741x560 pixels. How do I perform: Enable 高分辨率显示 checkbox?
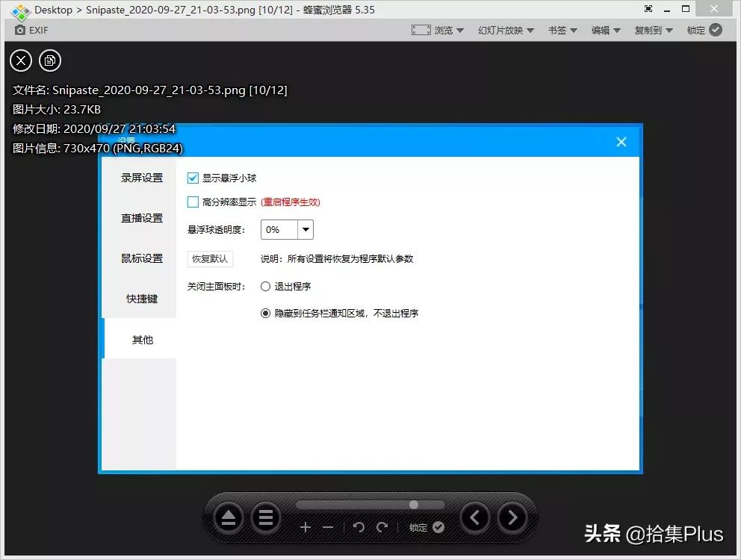192,202
